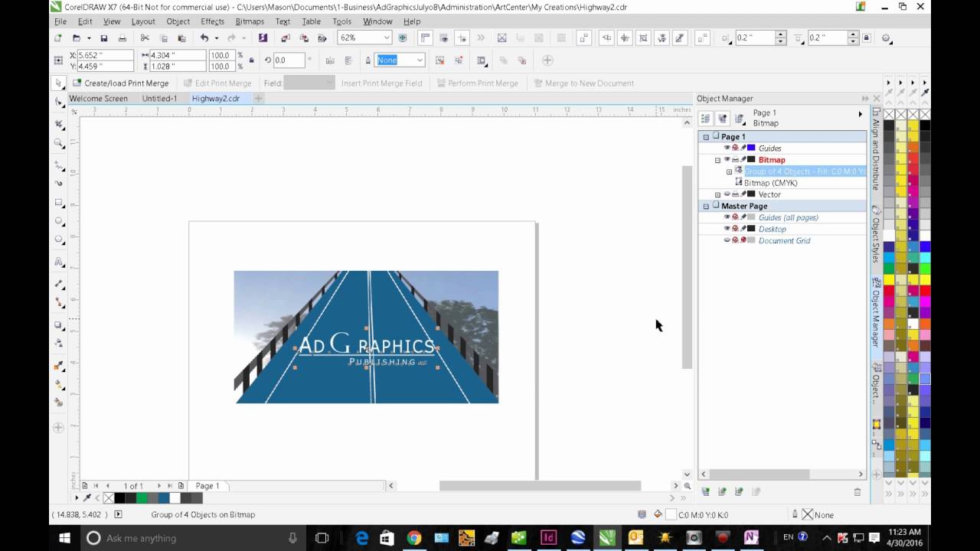Viewport: 980px width, 551px height.
Task: Expand the Group of 4 Objects node
Action: tap(729, 171)
